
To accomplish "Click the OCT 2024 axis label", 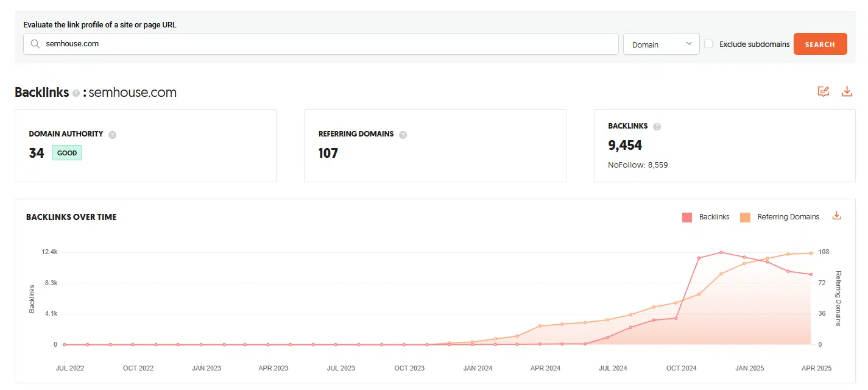I will [681, 368].
